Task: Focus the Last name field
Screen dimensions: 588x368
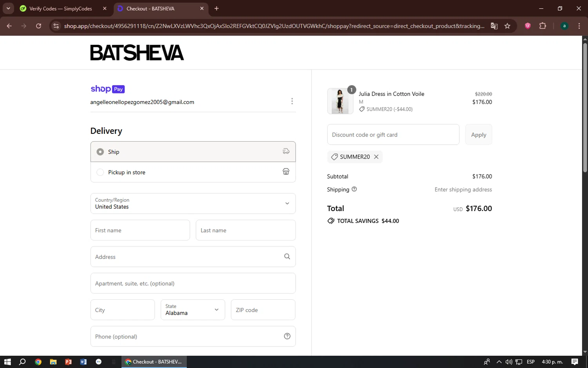Action: click(x=246, y=230)
